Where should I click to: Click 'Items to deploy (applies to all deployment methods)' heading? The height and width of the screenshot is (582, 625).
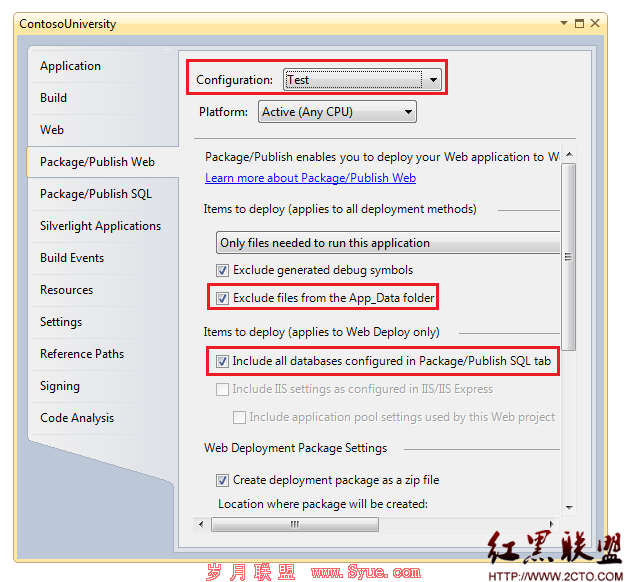340,209
